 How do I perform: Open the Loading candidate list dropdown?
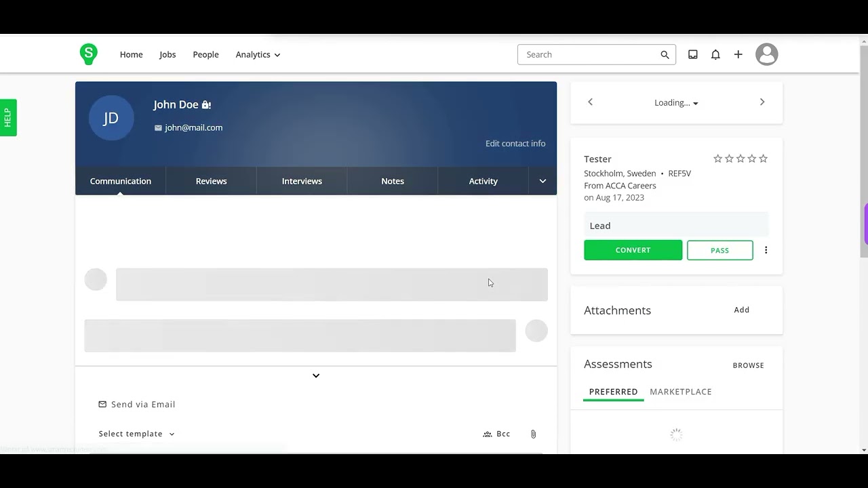[676, 102]
